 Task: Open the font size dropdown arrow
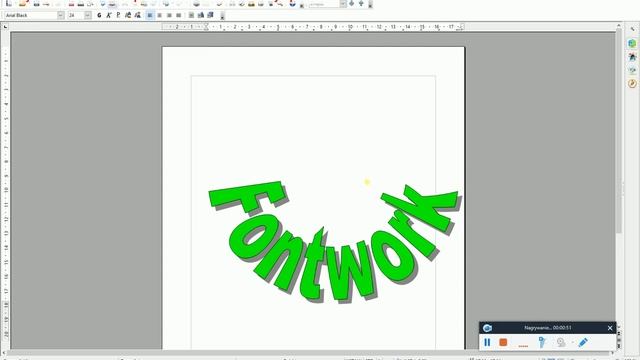[x=88, y=15]
